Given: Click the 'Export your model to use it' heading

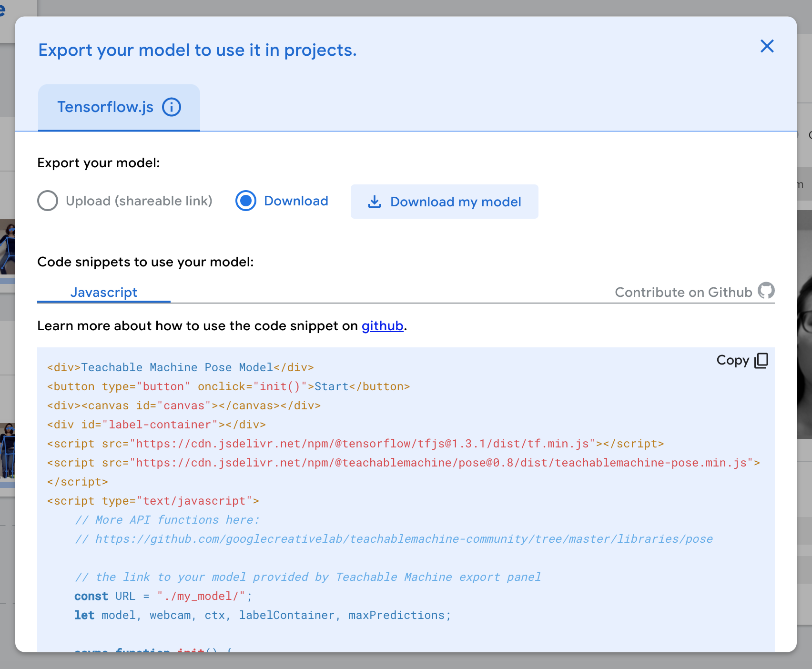Looking at the screenshot, I should tap(197, 50).
